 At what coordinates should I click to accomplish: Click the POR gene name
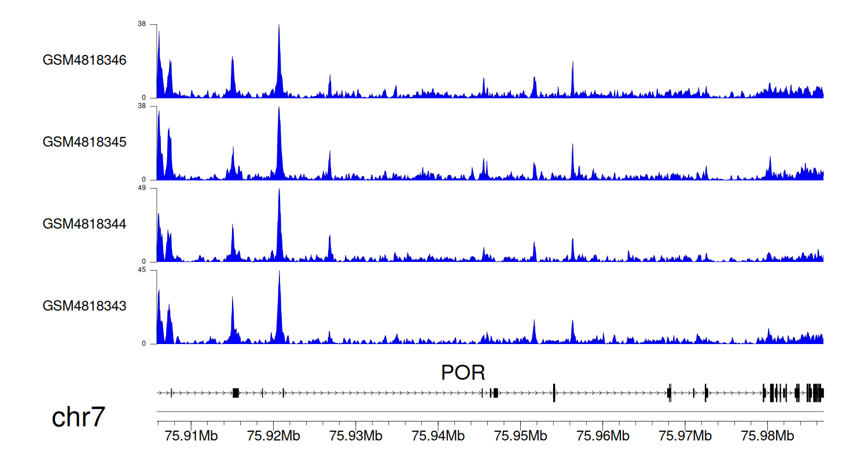pyautogui.click(x=463, y=373)
